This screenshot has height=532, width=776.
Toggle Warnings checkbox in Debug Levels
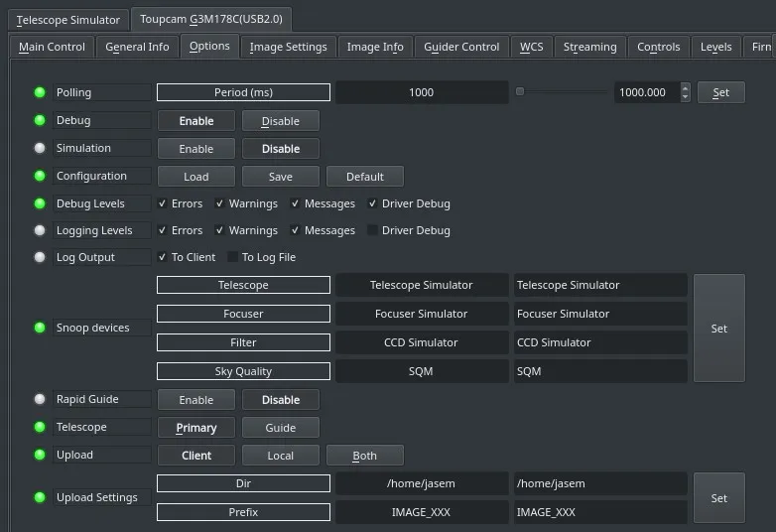pyautogui.click(x=219, y=203)
